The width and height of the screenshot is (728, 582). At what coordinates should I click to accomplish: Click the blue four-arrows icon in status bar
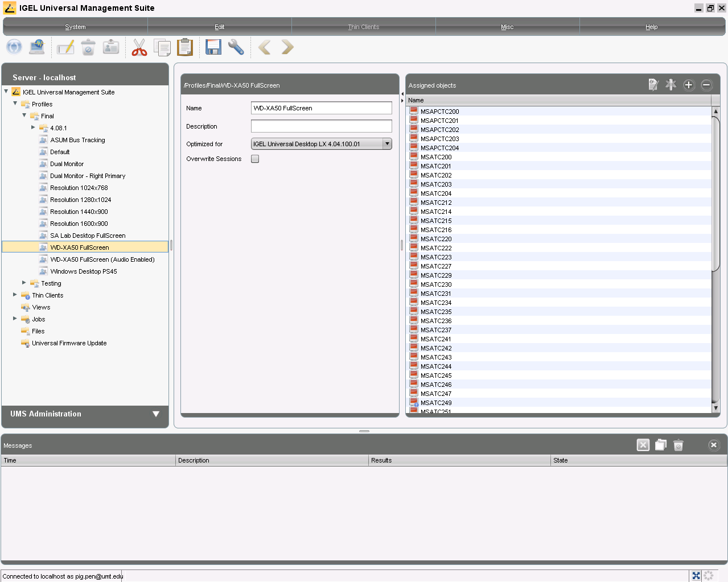pos(696,576)
